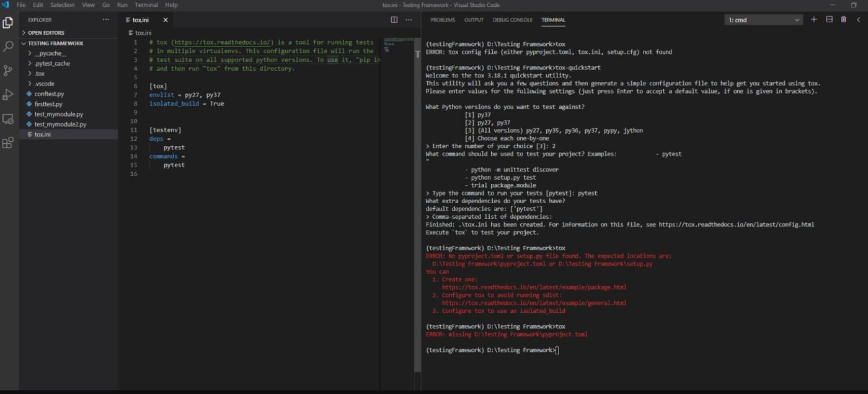The height and width of the screenshot is (394, 868).
Task: Click the '[tox]' section header line
Action: tap(158, 86)
